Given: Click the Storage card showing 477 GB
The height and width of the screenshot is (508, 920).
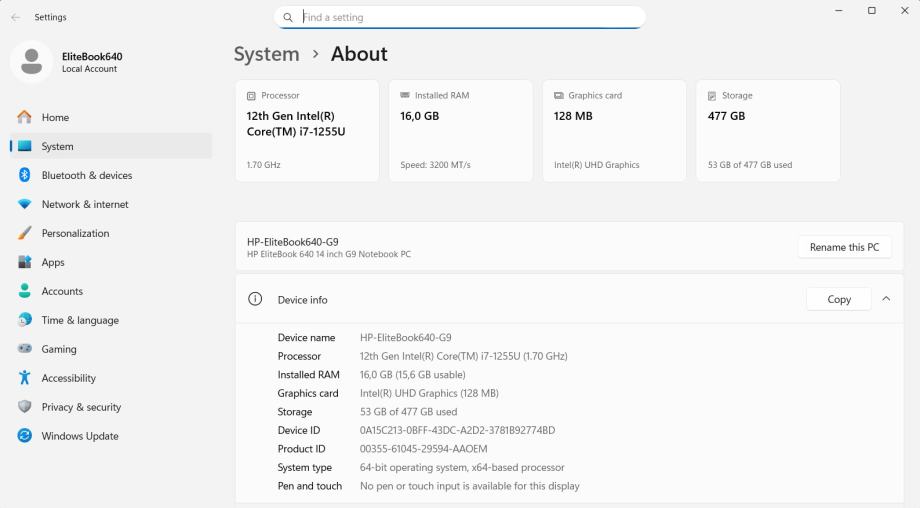Looking at the screenshot, I should pos(767,130).
